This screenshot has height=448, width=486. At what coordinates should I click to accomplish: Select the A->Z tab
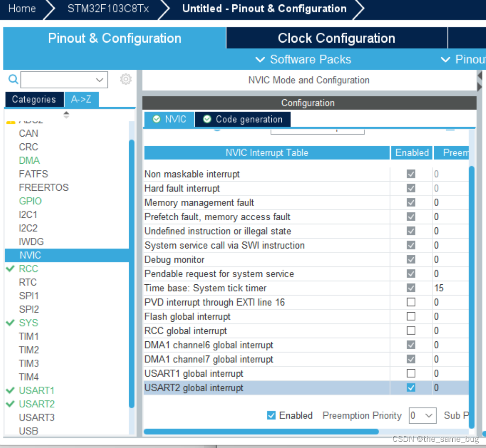81,99
